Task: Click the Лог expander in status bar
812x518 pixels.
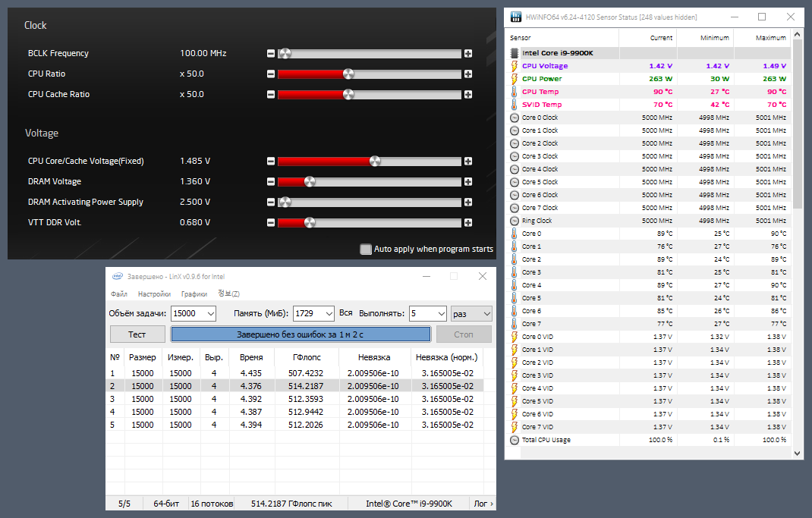Action: click(483, 504)
